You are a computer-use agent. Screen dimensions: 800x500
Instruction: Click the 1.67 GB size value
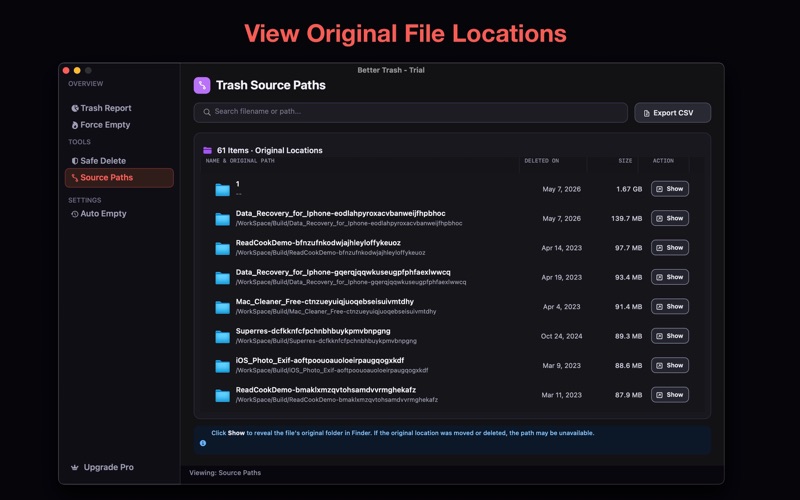point(629,189)
